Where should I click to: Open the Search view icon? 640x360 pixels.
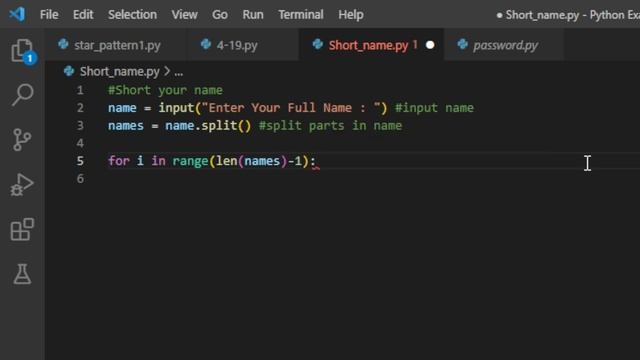[22, 95]
